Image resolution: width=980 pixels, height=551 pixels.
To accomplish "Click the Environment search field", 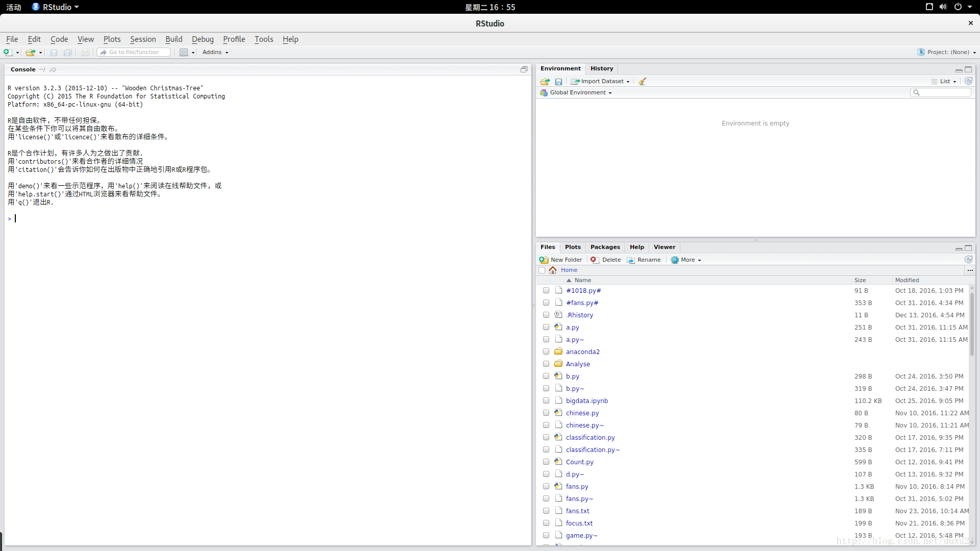I will [941, 92].
